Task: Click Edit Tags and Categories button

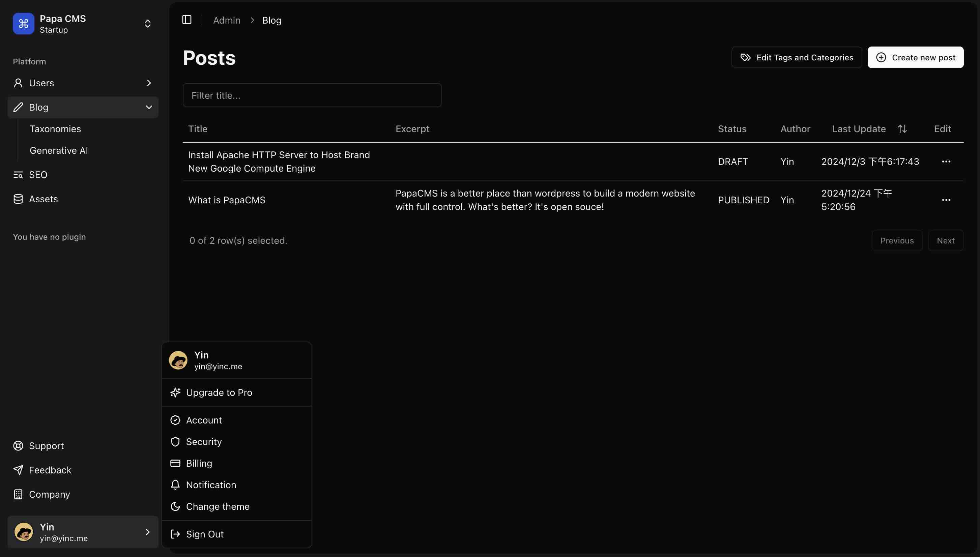Action: tap(797, 57)
